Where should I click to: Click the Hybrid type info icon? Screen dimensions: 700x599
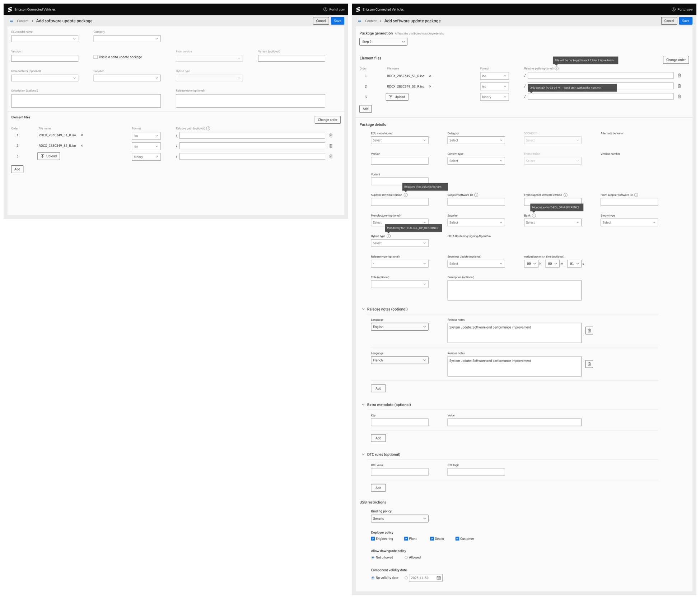point(388,236)
